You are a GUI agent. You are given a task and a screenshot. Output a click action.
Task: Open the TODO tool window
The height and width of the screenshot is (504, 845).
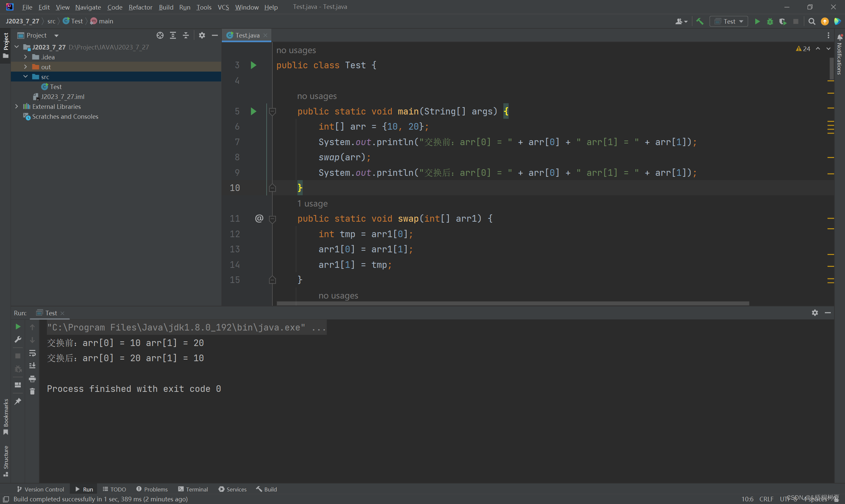click(114, 489)
